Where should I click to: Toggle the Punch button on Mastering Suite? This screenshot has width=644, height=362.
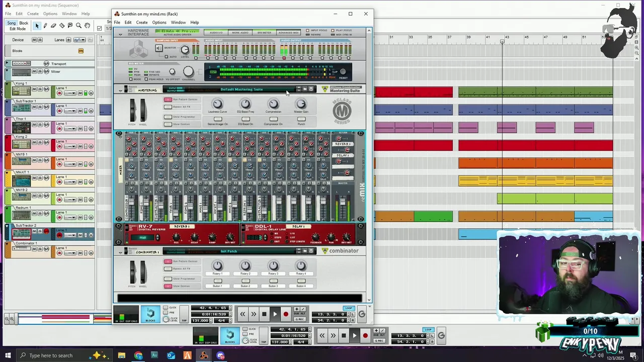tap(301, 120)
